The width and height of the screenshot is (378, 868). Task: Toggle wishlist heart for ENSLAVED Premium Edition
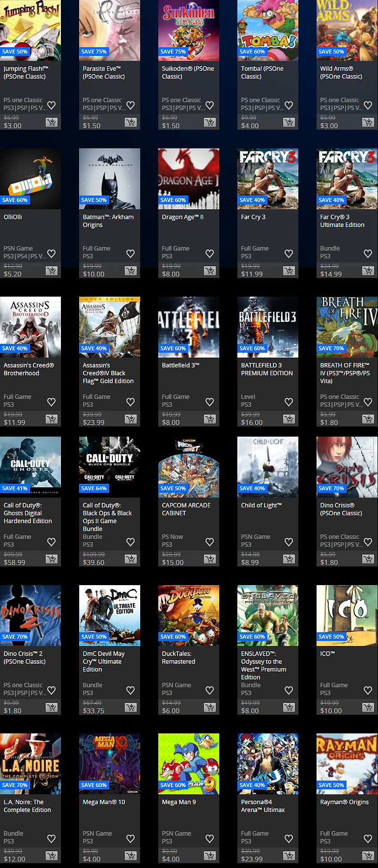click(x=289, y=691)
